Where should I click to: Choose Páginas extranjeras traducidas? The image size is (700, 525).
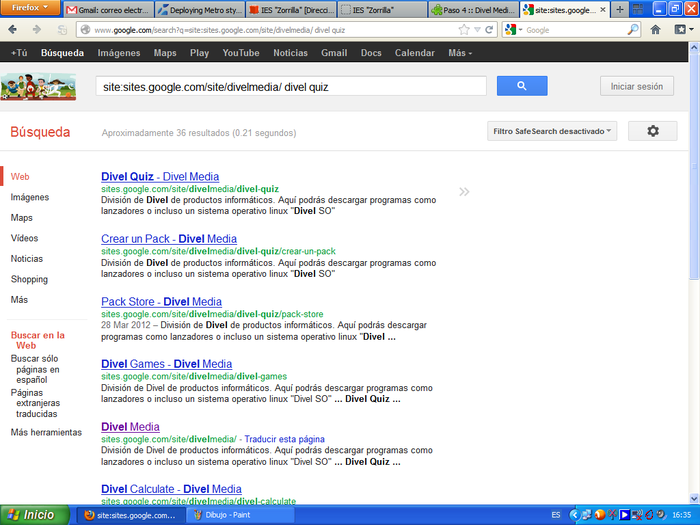coord(35,403)
